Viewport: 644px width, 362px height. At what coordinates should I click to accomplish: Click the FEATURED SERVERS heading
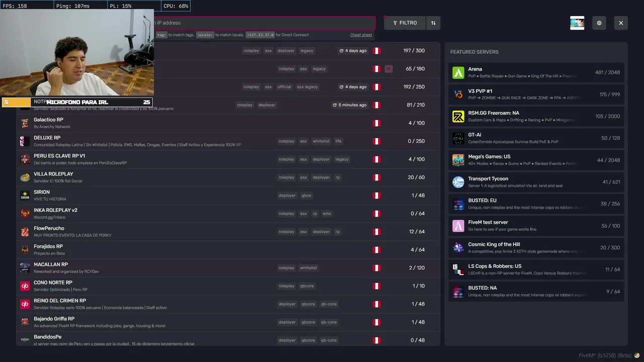[x=474, y=52]
